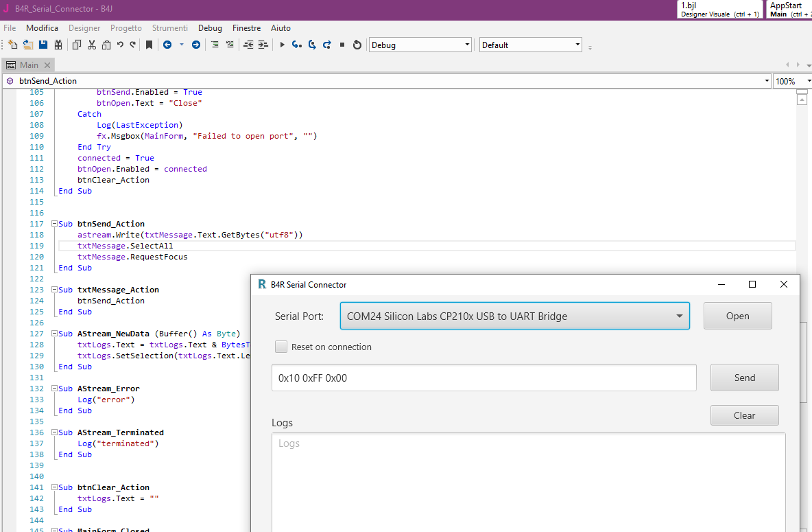This screenshot has height=532, width=812.
Task: Open the Aiuto menu
Action: [x=280, y=28]
